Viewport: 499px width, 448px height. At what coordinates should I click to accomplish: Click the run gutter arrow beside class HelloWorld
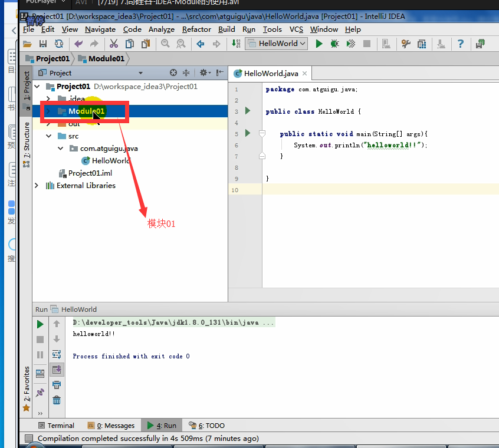(248, 111)
